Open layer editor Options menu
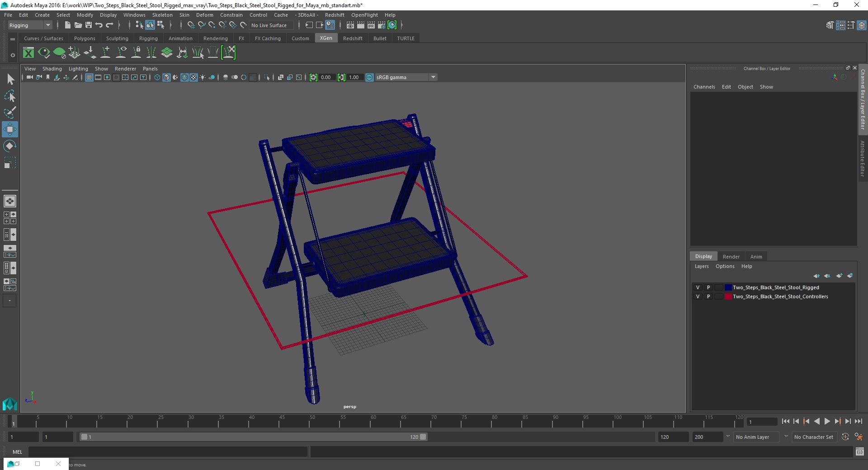Image resolution: width=868 pixels, height=470 pixels. pyautogui.click(x=725, y=266)
